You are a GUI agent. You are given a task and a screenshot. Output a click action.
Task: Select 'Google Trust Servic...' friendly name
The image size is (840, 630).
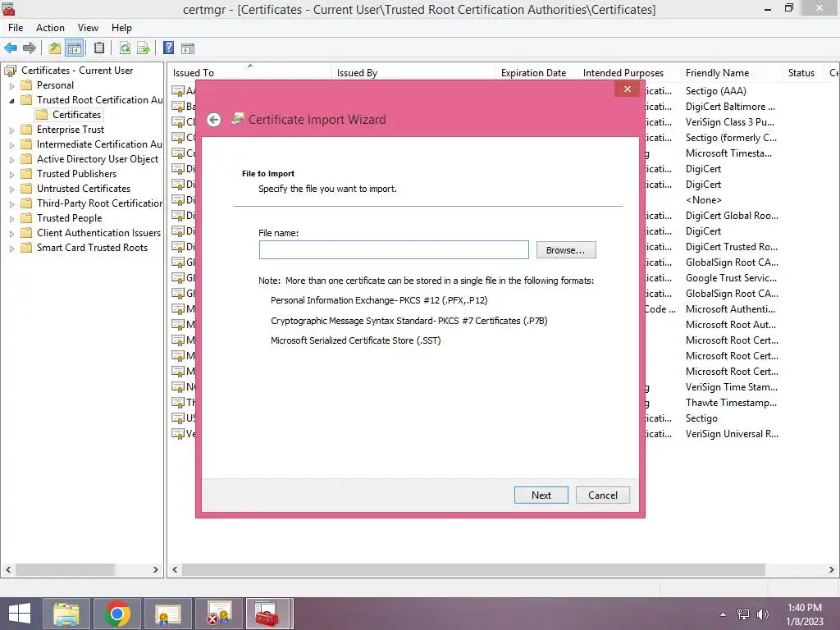731,278
